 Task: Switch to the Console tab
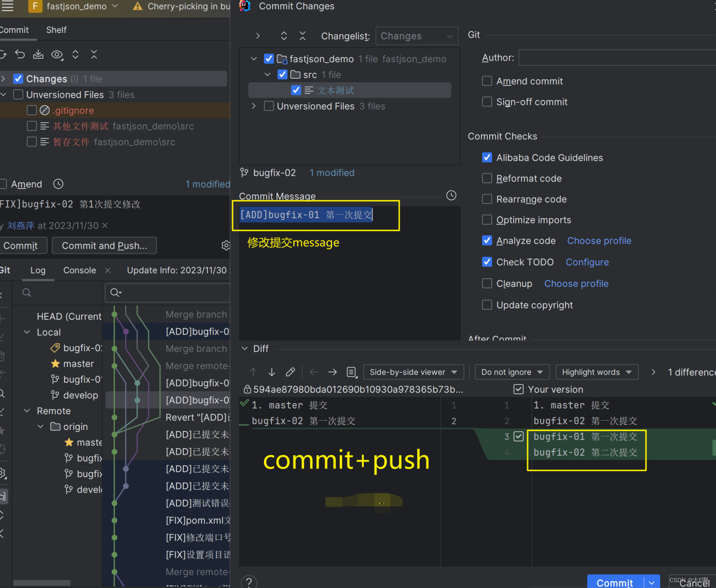(x=80, y=270)
